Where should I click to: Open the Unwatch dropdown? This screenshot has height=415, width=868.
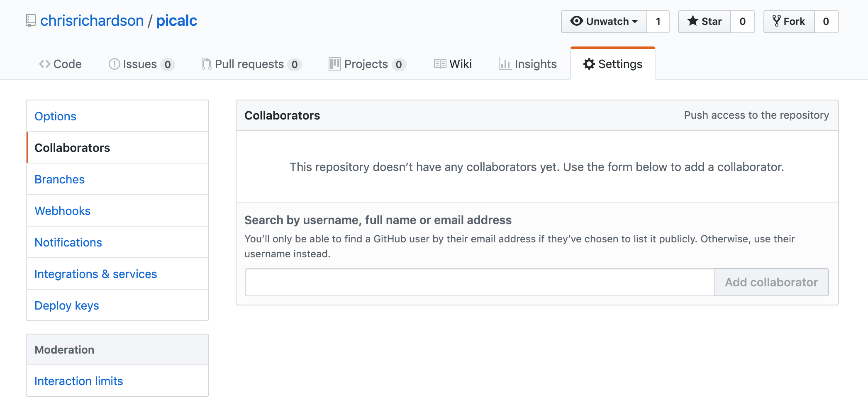point(604,22)
